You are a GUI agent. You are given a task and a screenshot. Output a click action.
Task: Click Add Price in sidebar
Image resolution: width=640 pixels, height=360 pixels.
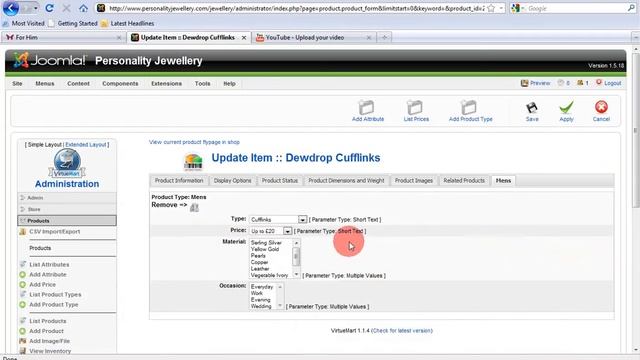click(42, 284)
